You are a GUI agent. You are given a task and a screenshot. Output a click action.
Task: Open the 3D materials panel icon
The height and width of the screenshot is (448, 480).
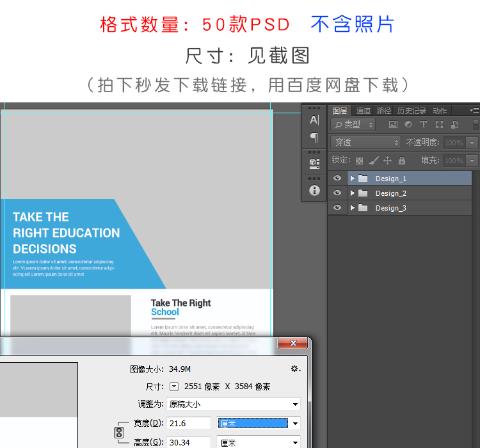314,163
